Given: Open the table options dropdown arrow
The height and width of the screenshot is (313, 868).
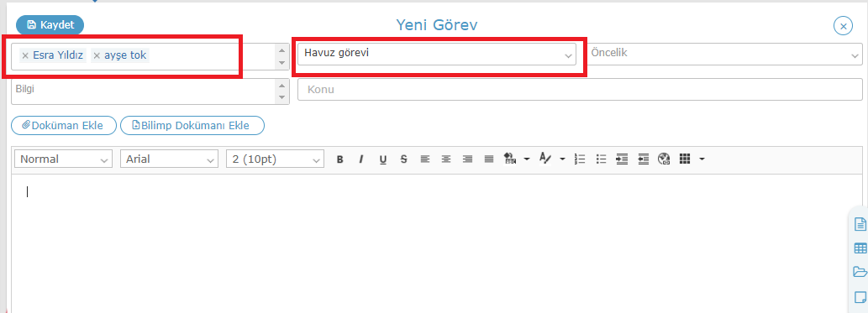Looking at the screenshot, I should (702, 159).
